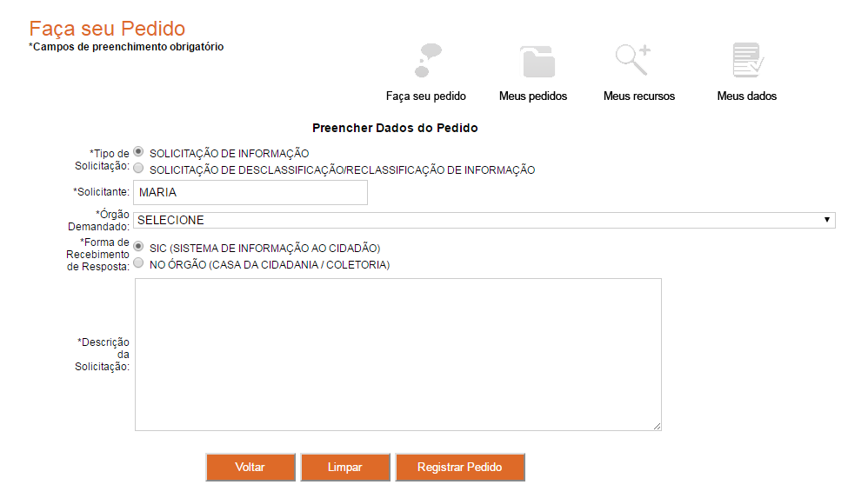
Task: Click the Limpar button
Action: click(345, 468)
